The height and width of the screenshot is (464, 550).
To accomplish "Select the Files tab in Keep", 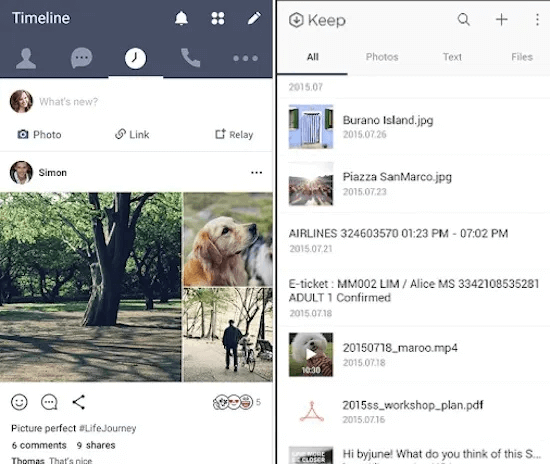I will tap(522, 57).
